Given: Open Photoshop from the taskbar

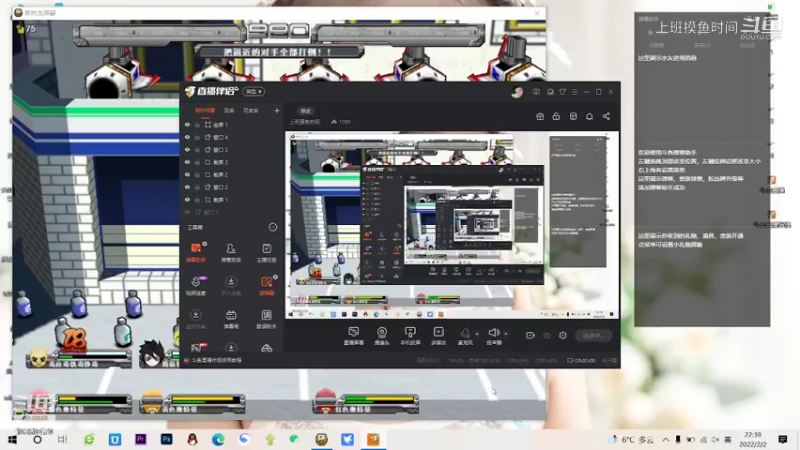Looking at the screenshot, I should (x=166, y=439).
